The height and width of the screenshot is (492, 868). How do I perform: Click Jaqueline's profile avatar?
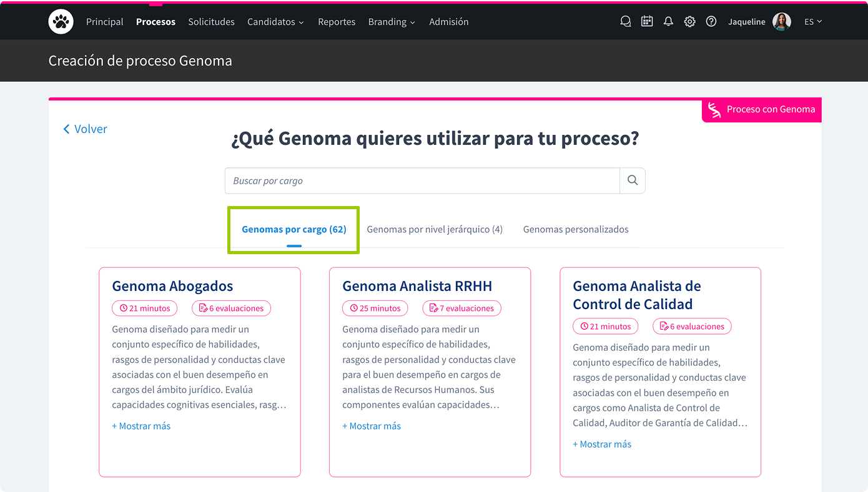(781, 22)
